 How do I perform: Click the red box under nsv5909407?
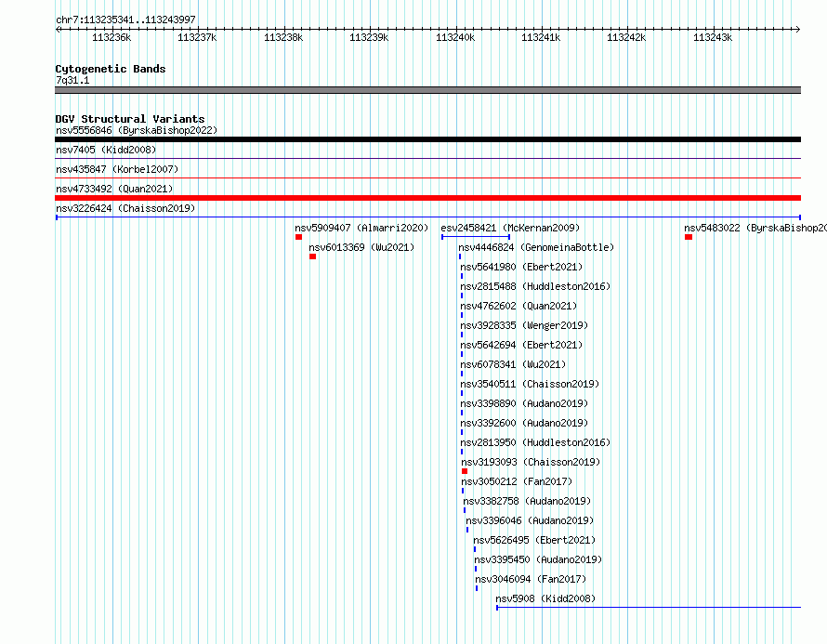298,237
